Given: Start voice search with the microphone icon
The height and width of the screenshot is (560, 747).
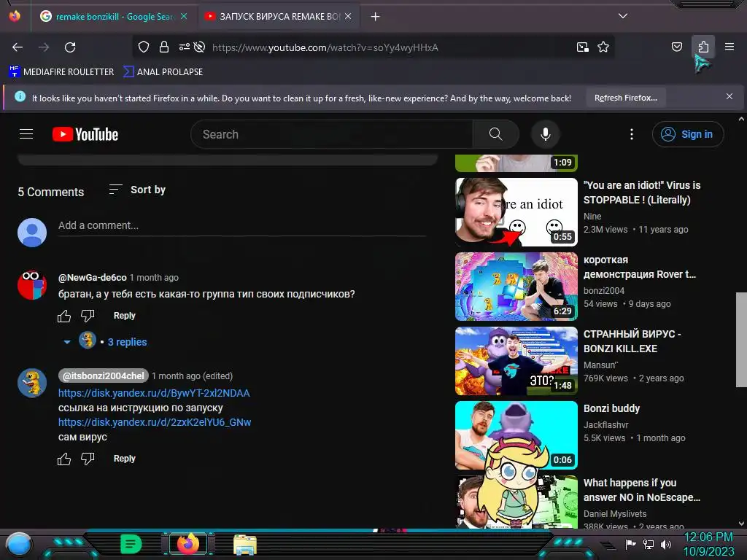Looking at the screenshot, I should (546, 134).
